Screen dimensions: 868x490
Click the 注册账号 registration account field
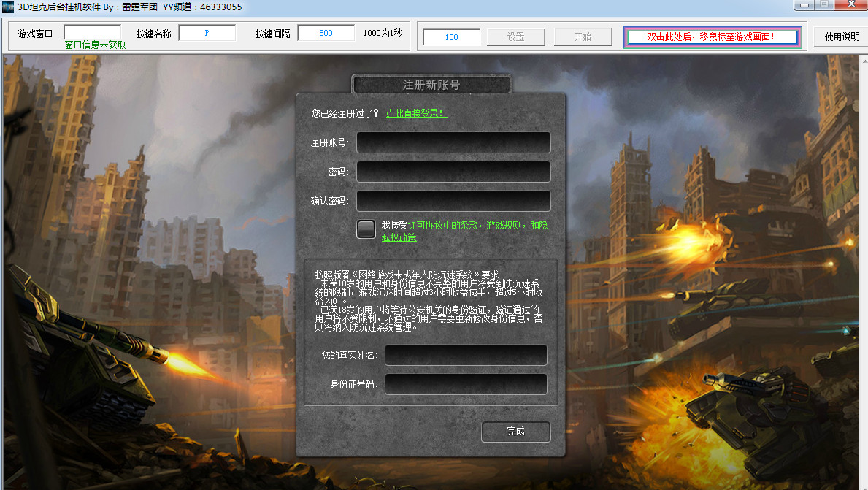tap(453, 142)
